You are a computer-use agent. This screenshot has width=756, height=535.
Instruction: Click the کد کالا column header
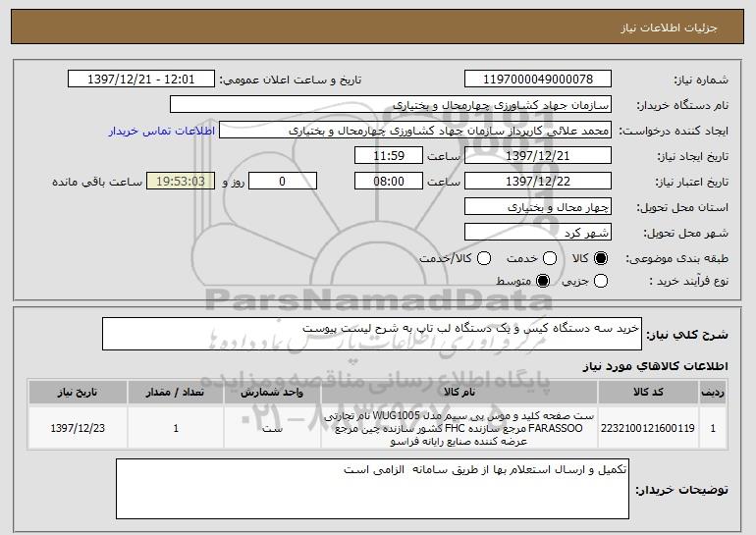click(648, 393)
